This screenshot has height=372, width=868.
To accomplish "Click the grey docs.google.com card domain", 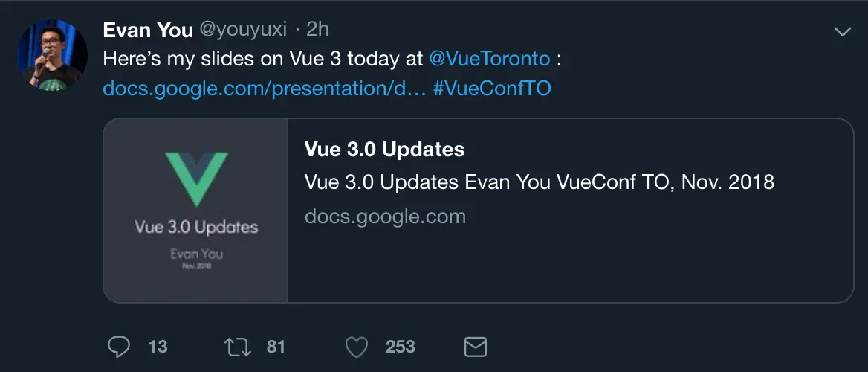I will pos(385,217).
